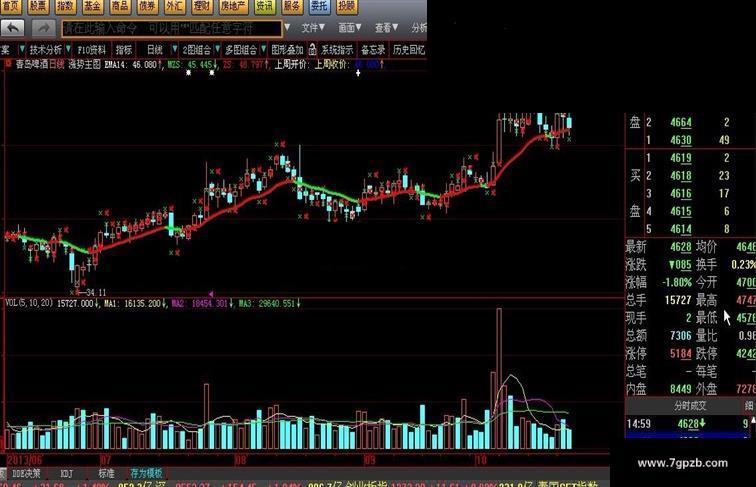
Task: Open the 查看 view menu
Action: coord(386,28)
